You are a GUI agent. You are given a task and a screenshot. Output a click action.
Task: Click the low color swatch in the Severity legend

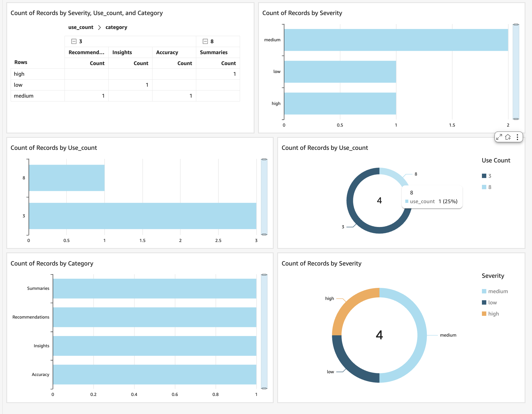pos(484,302)
